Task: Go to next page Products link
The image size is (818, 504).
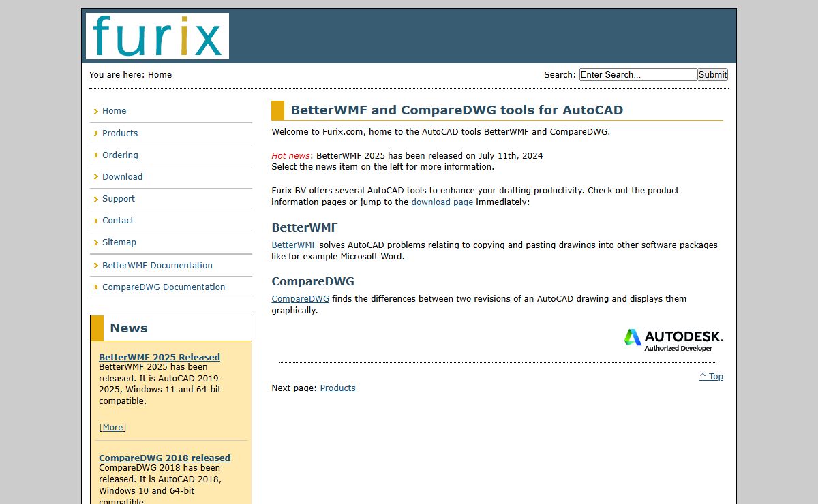Action: point(337,388)
